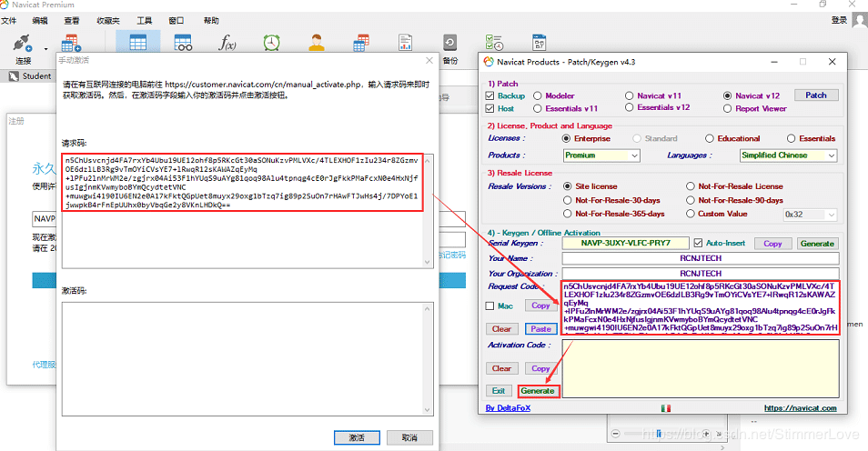Screen dimensions: 868x451
Task: Click the Connection plug icon in Navicat toolbar
Action: pyautogui.click(x=22, y=43)
